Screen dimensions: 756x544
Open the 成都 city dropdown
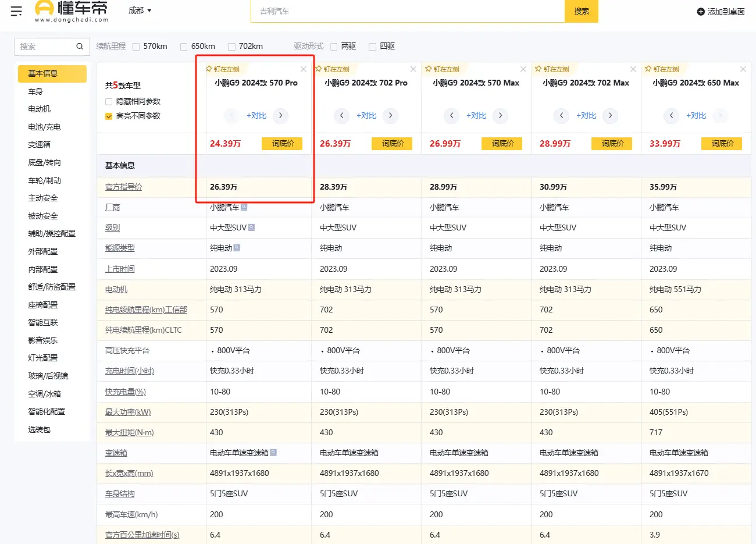click(140, 10)
